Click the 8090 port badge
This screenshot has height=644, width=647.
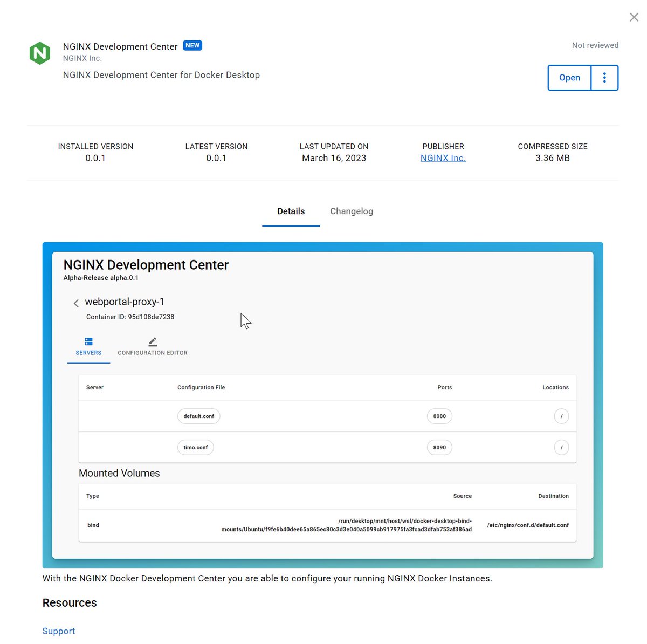coord(439,447)
